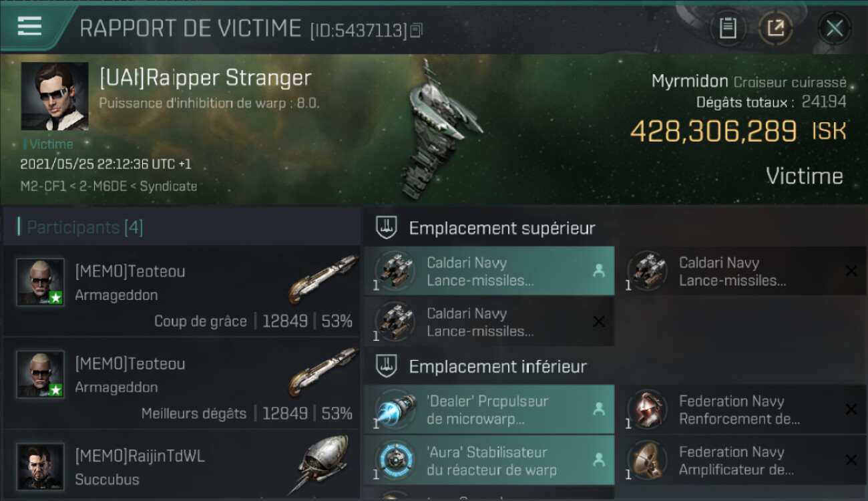Copy the kill report ID

point(417,30)
